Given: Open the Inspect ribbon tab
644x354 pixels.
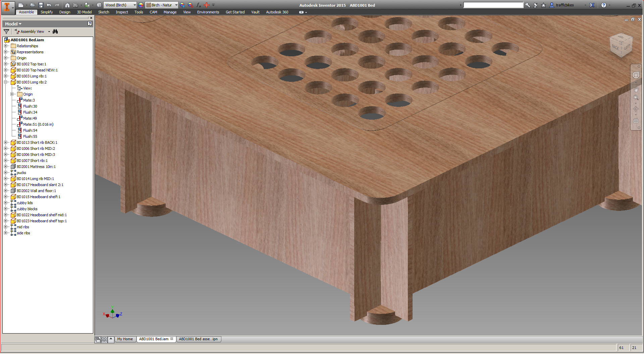Looking at the screenshot, I should pos(122,12).
